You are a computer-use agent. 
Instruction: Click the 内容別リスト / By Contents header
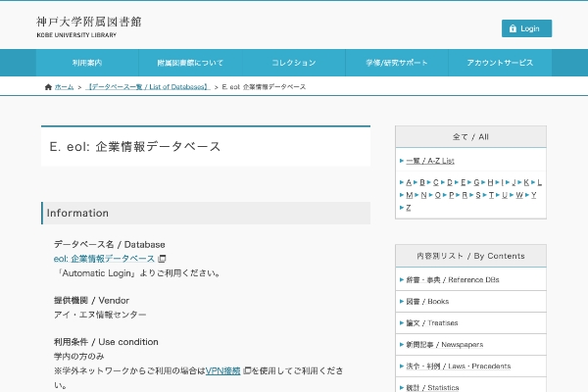[470, 256]
